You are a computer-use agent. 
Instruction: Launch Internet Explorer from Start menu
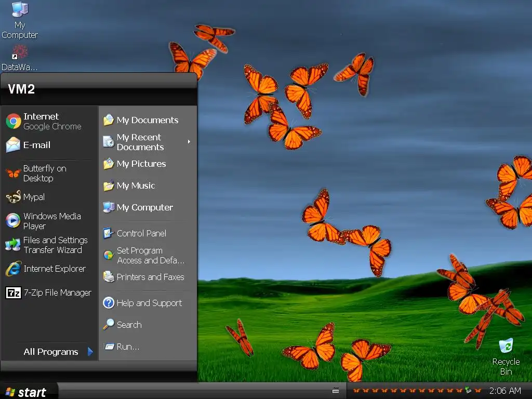tap(49, 269)
